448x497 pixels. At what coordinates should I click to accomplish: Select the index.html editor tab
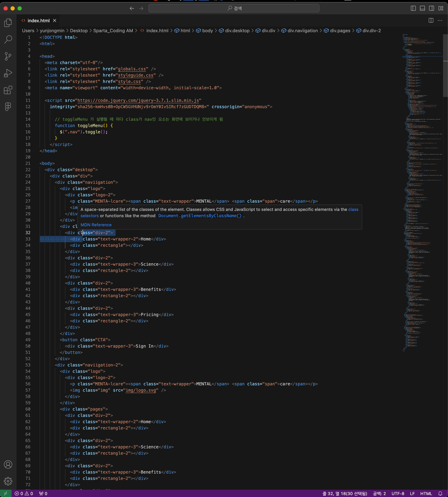(38, 21)
